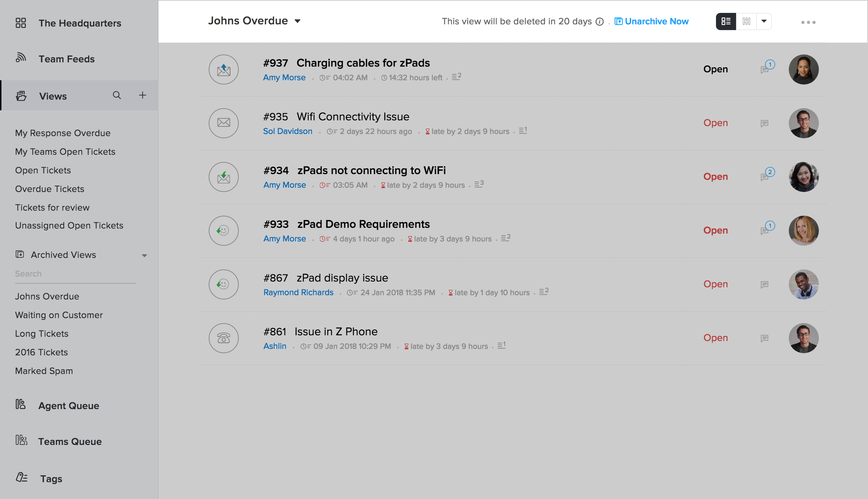Viewport: 868px width, 499px height.
Task: Click the plus icon to add view
Action: (142, 95)
